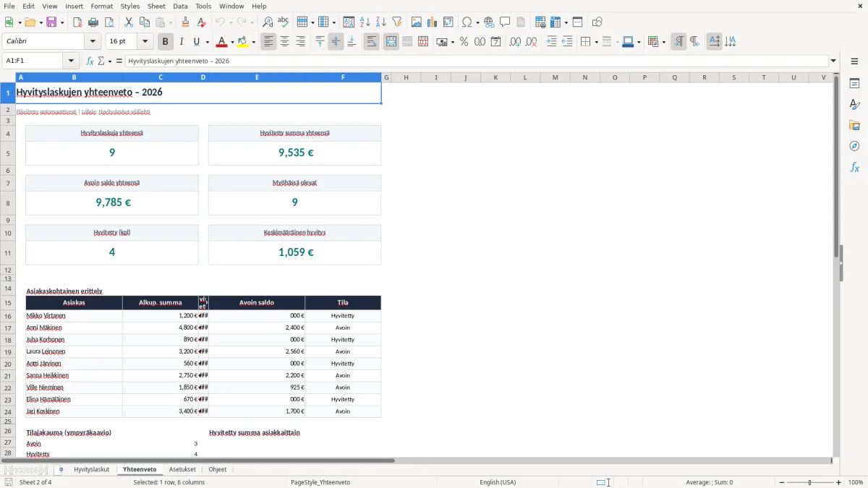Screen dimensions: 868x488
Task: Toggle the AutoFilter funnel icon
Action: pyautogui.click(x=397, y=22)
